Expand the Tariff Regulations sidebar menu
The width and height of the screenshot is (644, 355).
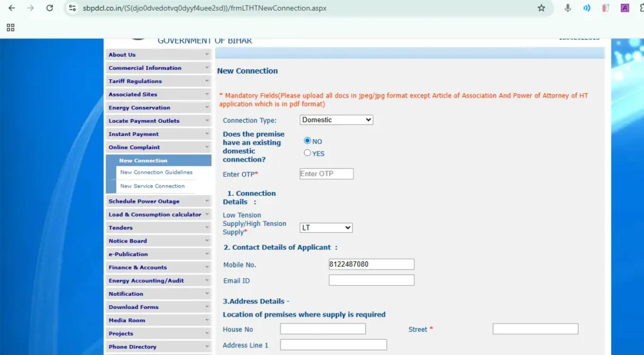(x=158, y=81)
